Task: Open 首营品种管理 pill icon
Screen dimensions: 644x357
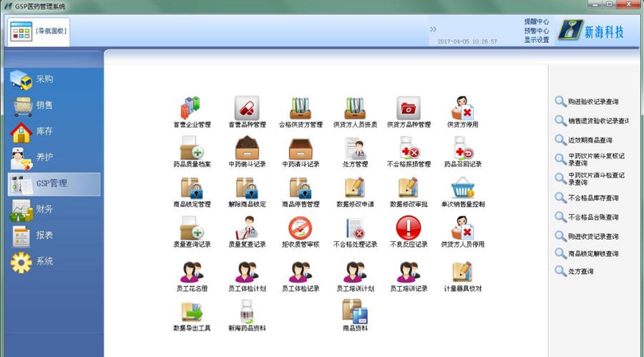Action: coord(246,109)
